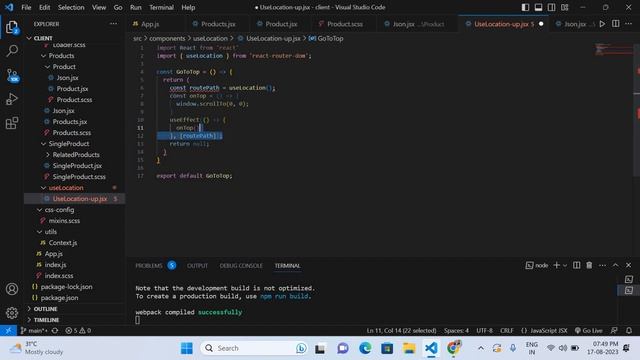Add a new terminal with plus icon
The image size is (640, 360).
tap(556, 265)
